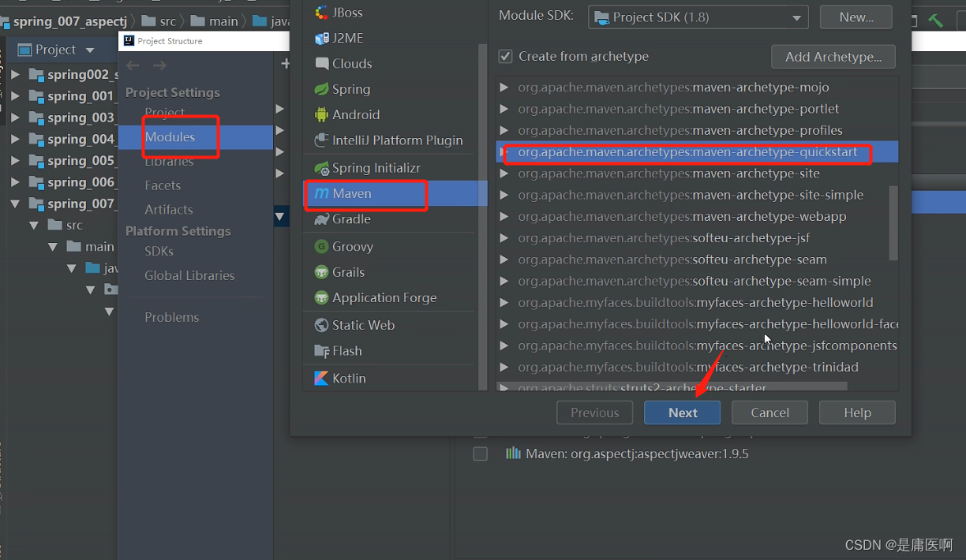Select Spring Initializr icon
This screenshot has width=966, height=560.
point(321,168)
